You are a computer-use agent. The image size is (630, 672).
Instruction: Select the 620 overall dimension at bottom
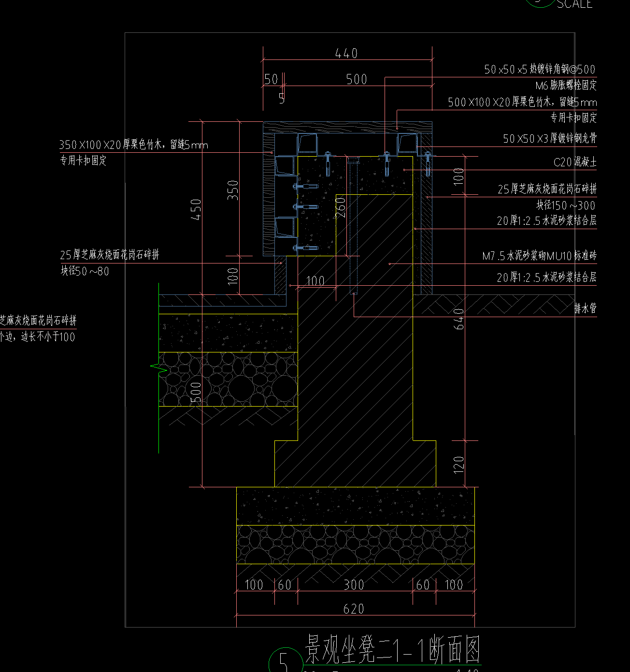tap(353, 608)
